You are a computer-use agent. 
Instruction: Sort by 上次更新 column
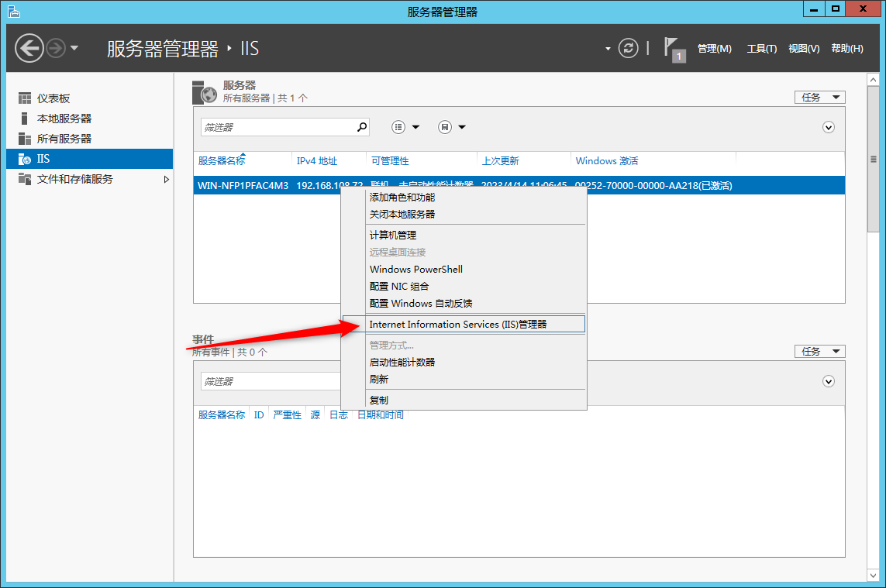pyautogui.click(x=500, y=161)
